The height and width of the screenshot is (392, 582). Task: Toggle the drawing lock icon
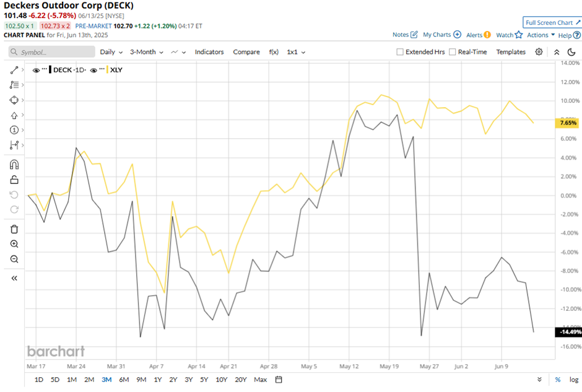tap(14, 180)
